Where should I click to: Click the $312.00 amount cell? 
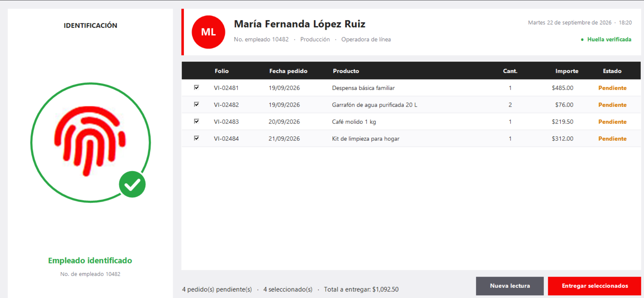coord(563,139)
